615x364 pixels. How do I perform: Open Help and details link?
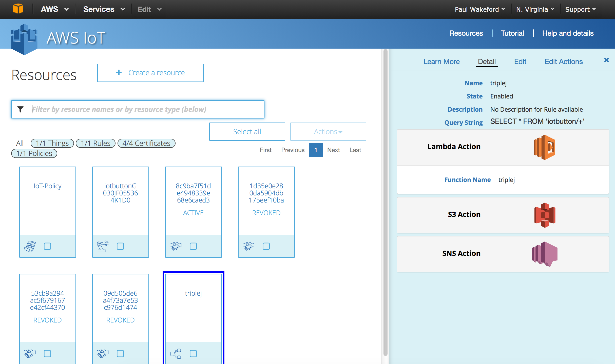pyautogui.click(x=568, y=33)
